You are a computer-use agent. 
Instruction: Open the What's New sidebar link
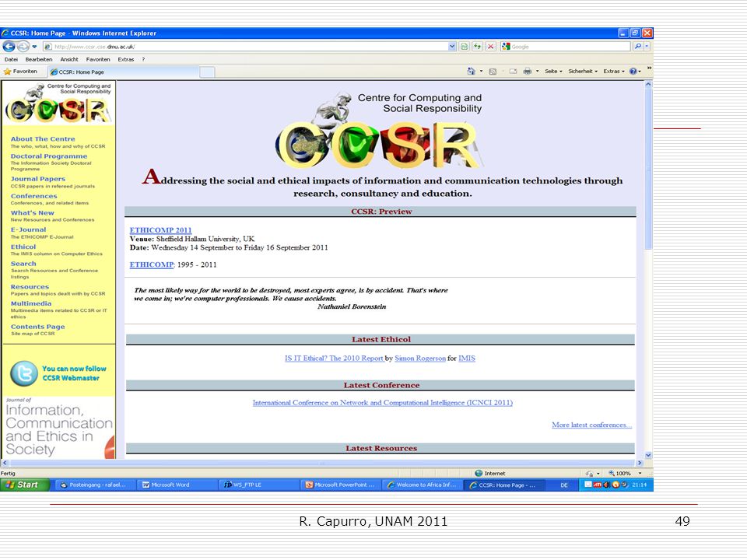33,213
